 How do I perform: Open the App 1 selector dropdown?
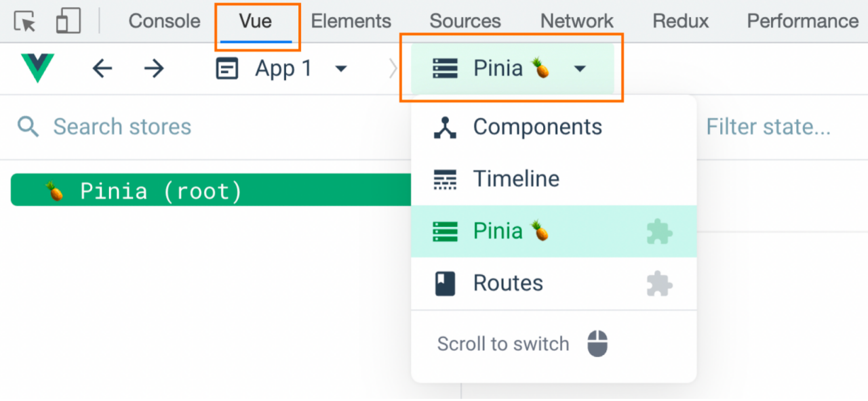(x=340, y=68)
